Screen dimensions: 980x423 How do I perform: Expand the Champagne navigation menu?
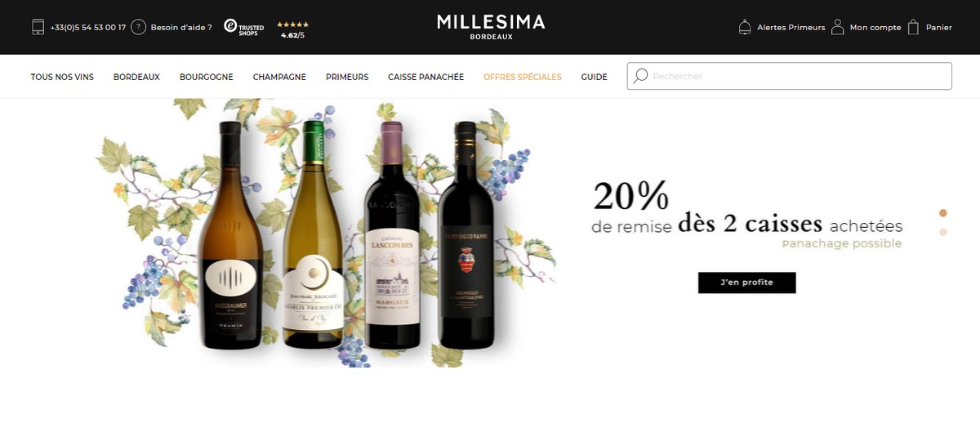click(x=279, y=77)
